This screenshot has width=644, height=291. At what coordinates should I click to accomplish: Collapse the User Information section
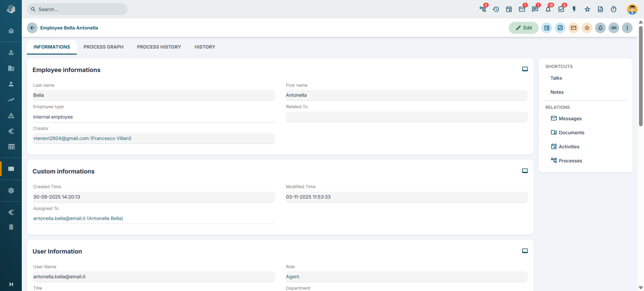click(525, 251)
